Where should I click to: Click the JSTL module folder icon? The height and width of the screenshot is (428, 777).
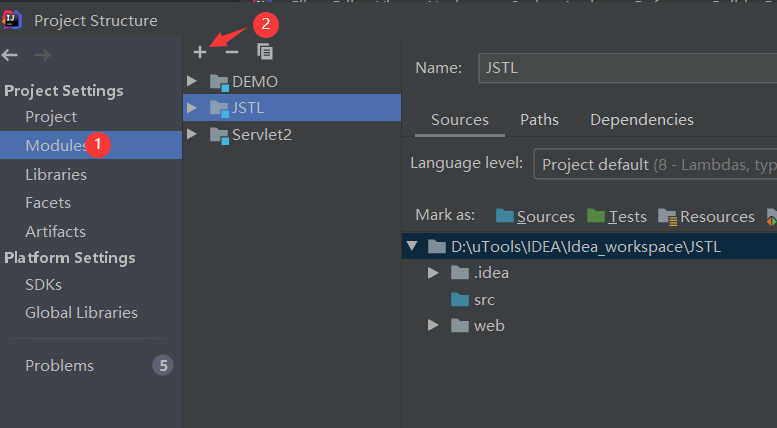pos(219,108)
